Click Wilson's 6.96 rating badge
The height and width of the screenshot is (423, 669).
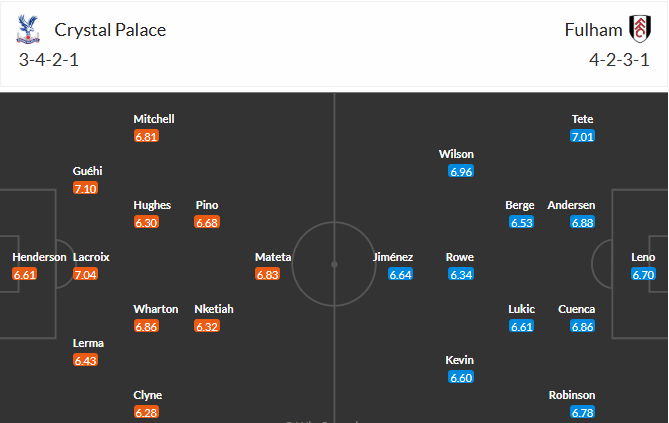[460, 171]
